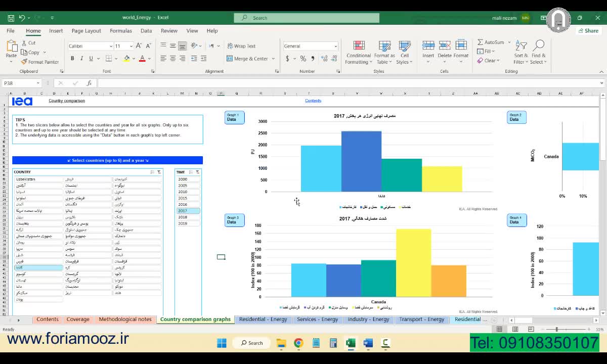Open Excel from the Windows taskbar

(350, 343)
